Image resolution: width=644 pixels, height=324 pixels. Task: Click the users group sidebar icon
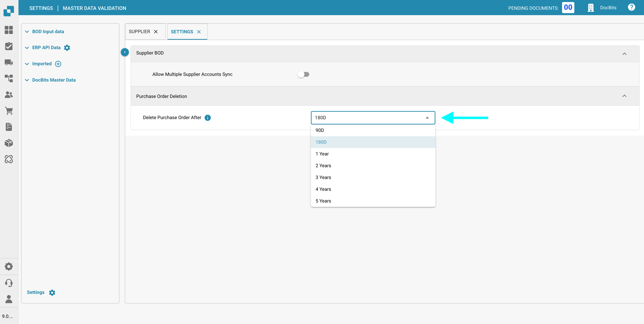pos(9,95)
